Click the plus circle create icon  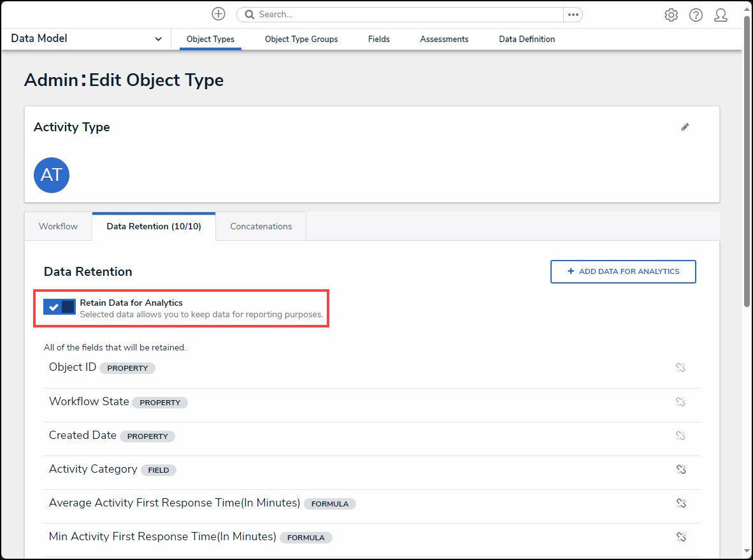(219, 14)
